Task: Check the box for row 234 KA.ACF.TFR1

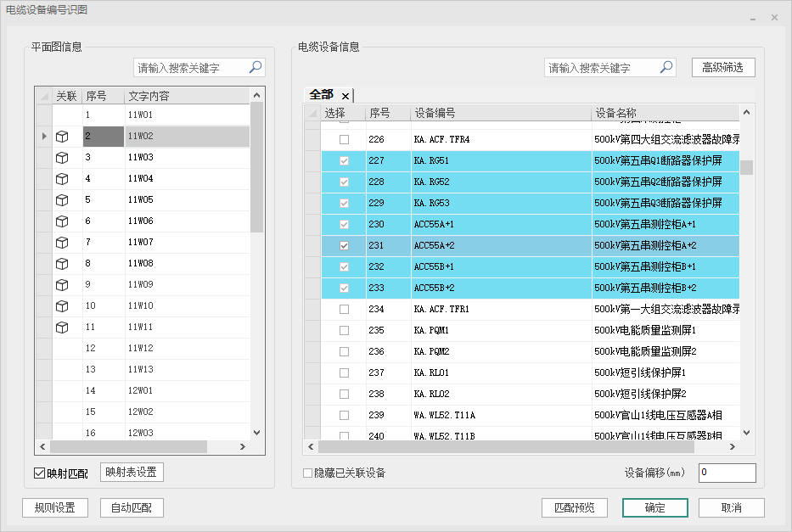Action: click(344, 310)
